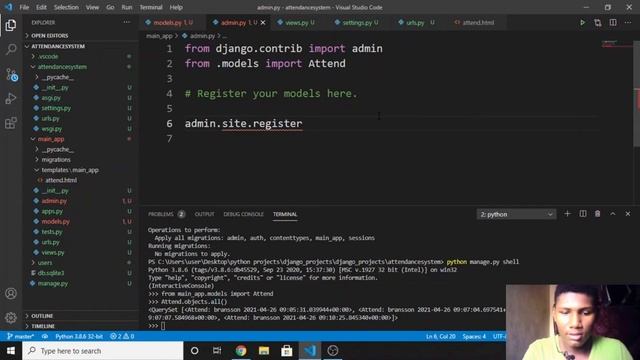
Task: Open Microsoft Store from taskbar
Action: coord(287,351)
